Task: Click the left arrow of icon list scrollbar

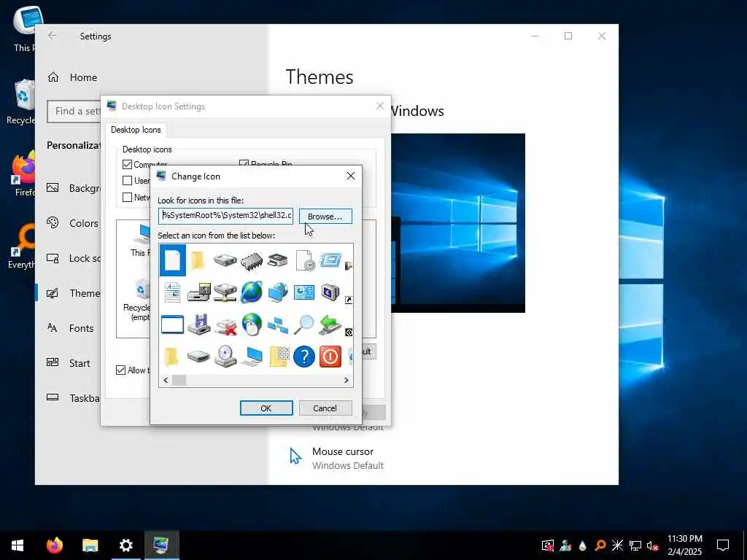Action: point(166,380)
